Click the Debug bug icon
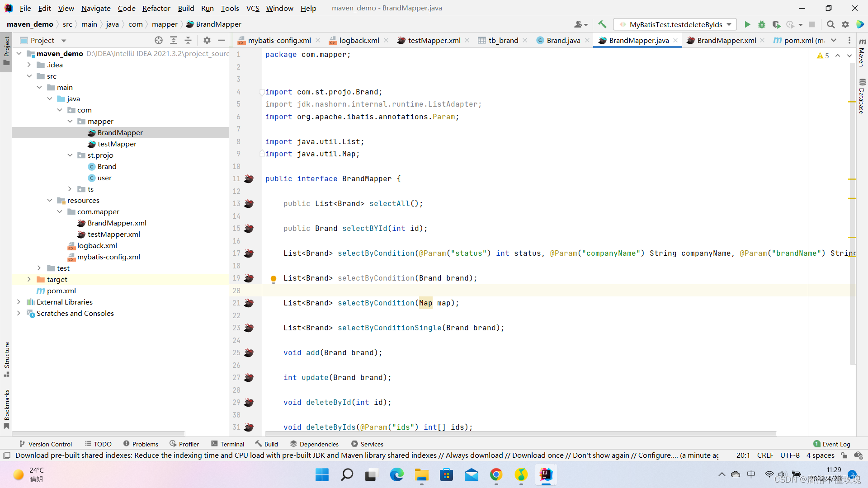This screenshot has height=488, width=868. [762, 24]
